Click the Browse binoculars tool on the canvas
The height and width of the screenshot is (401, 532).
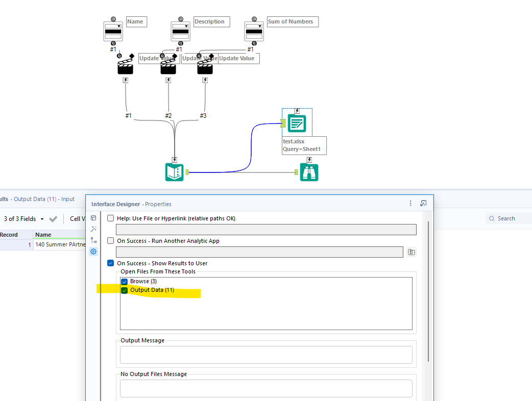[309, 172]
